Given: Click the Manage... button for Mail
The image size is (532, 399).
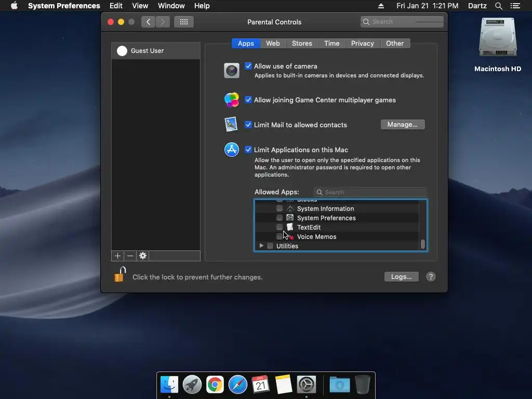Looking at the screenshot, I should pos(403,125).
